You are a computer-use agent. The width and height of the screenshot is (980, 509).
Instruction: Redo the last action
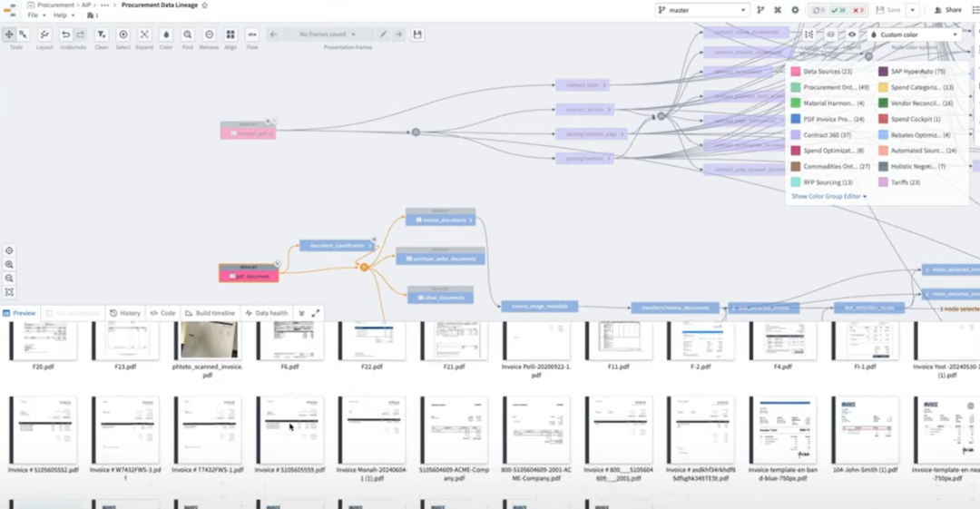click(80, 34)
